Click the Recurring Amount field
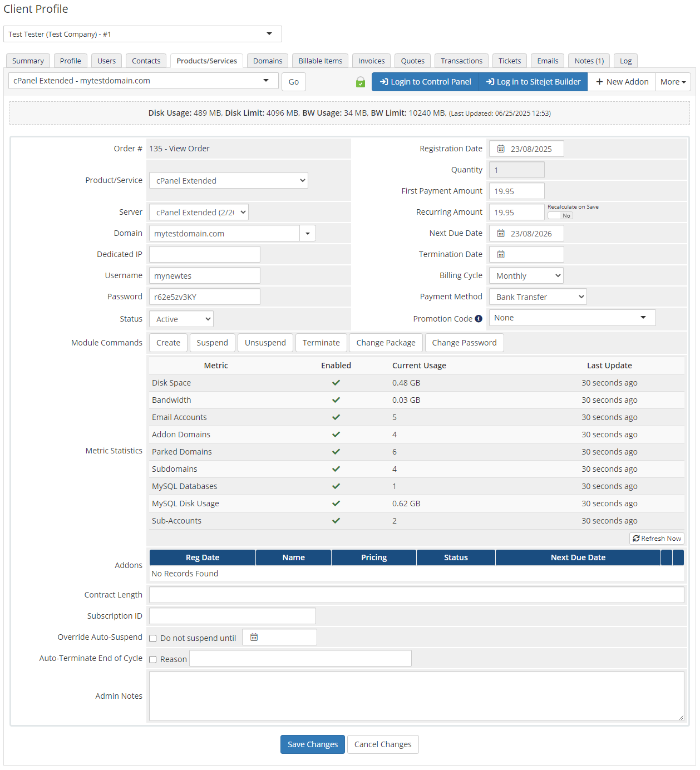This screenshot has width=700, height=770. [x=517, y=213]
